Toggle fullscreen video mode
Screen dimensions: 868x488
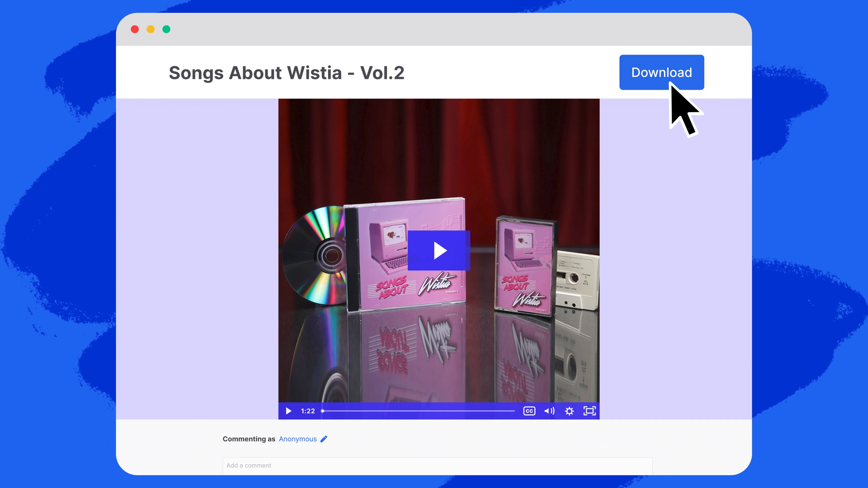590,411
